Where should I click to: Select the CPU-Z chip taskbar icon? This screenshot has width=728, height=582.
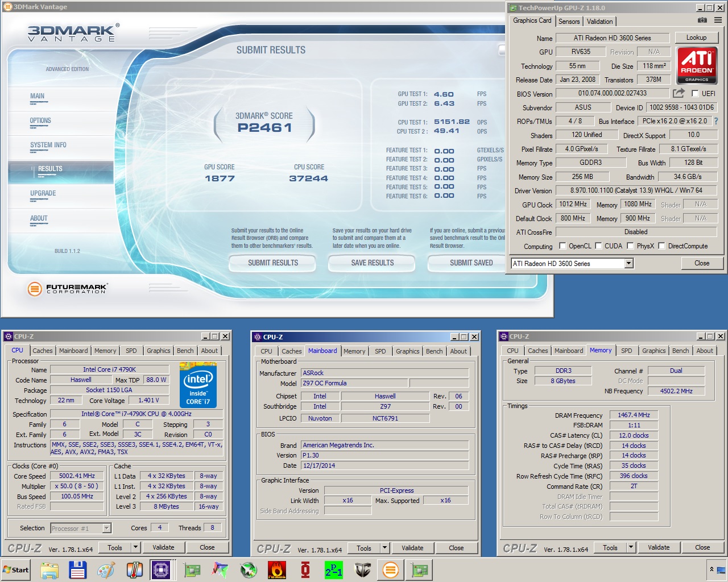point(162,570)
